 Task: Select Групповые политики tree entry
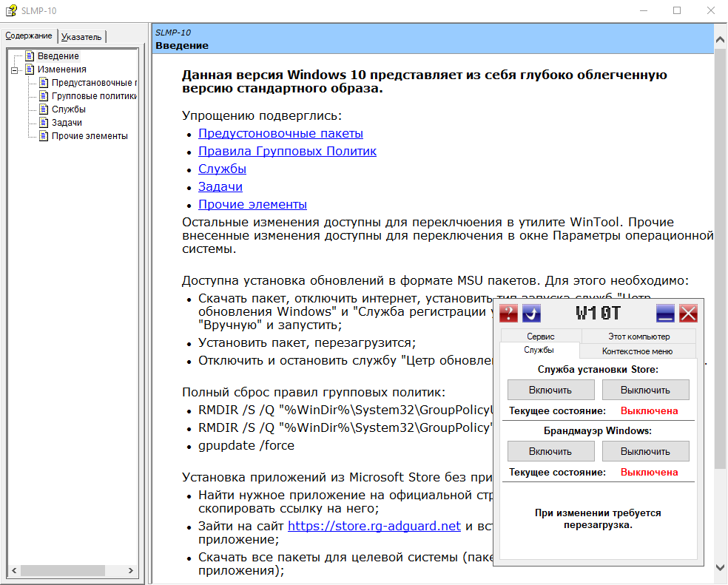pyautogui.click(x=94, y=96)
